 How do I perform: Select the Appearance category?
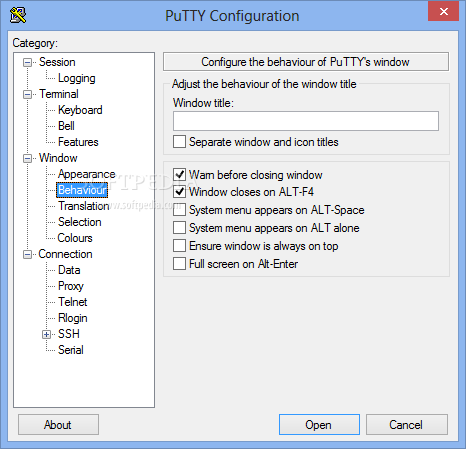tap(86, 174)
